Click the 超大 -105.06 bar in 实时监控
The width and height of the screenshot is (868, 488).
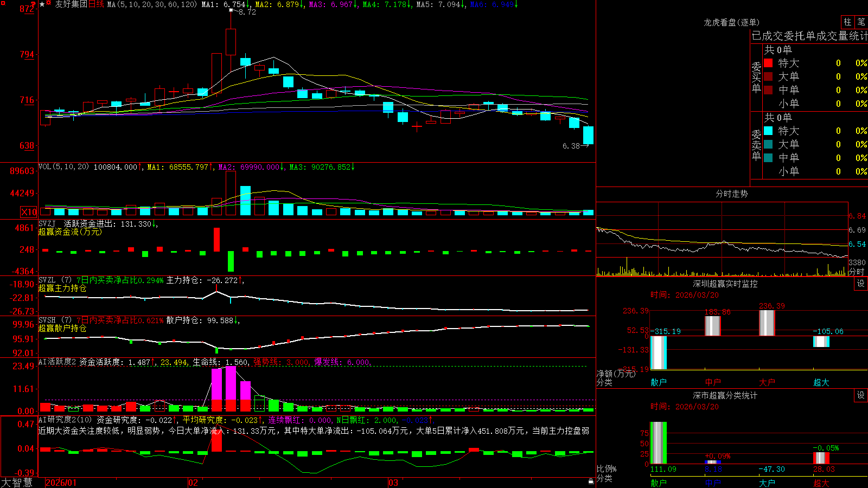pyautogui.click(x=821, y=342)
